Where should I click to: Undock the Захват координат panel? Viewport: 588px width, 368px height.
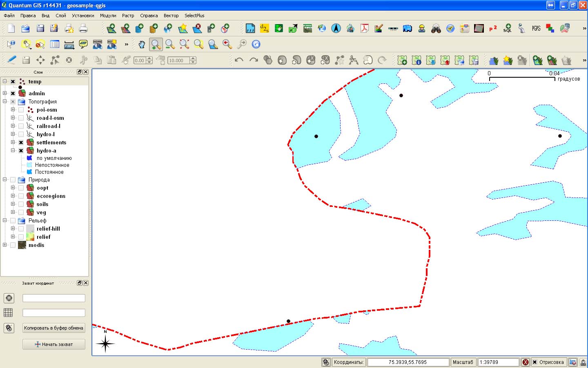coord(80,283)
